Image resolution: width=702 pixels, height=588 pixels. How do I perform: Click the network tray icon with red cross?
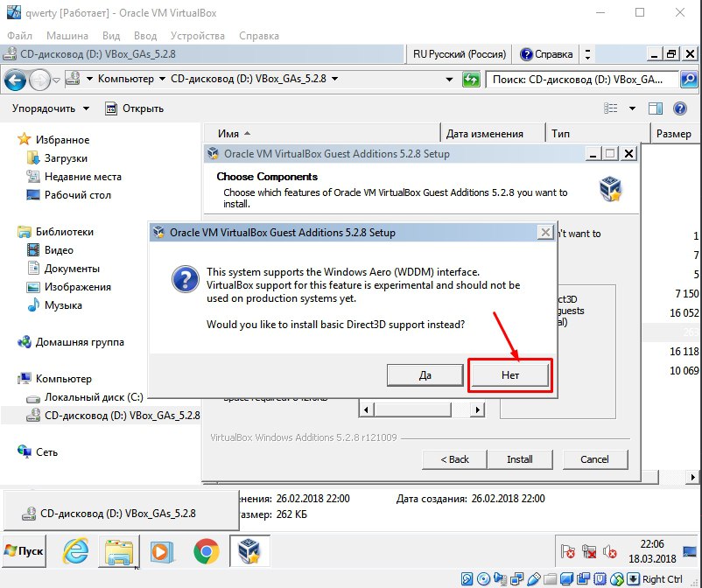[x=589, y=551]
